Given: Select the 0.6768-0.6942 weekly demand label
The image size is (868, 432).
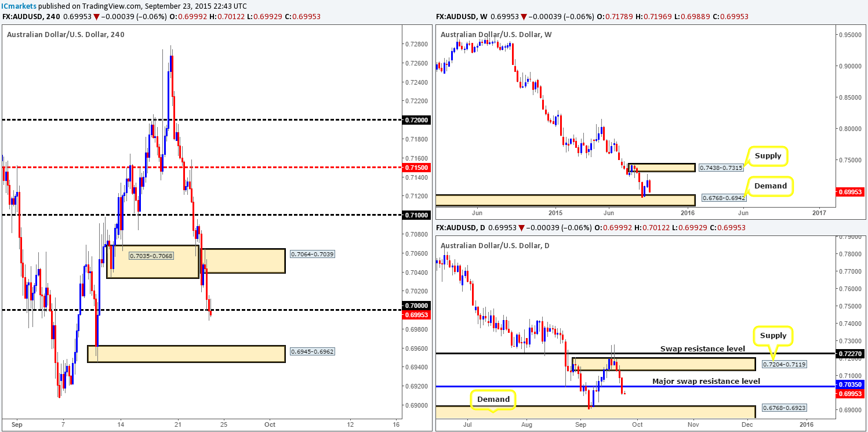Looking at the screenshot, I should (725, 197).
